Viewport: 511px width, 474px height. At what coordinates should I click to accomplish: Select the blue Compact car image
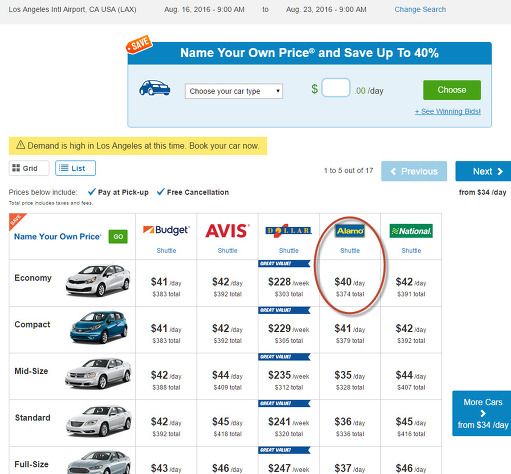(x=99, y=327)
